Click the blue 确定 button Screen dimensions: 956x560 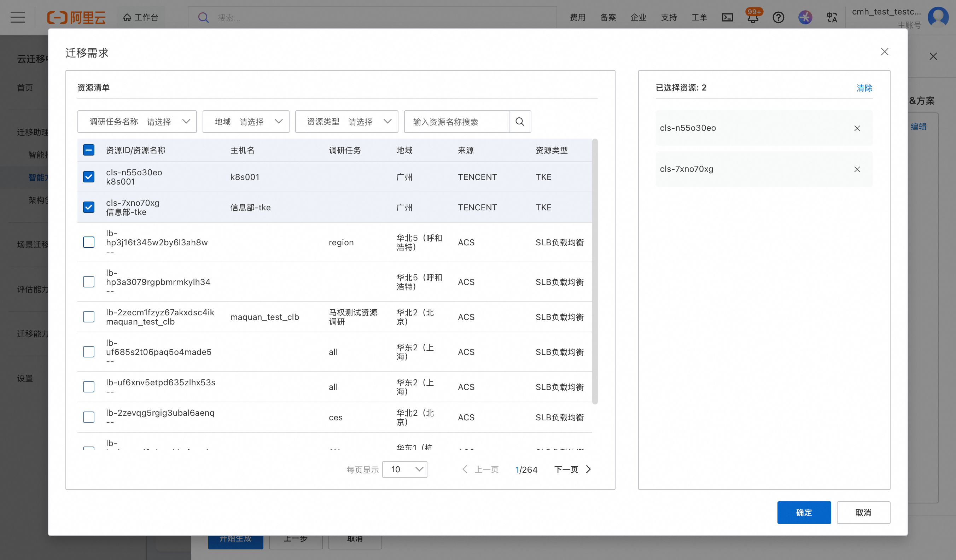pyautogui.click(x=804, y=512)
